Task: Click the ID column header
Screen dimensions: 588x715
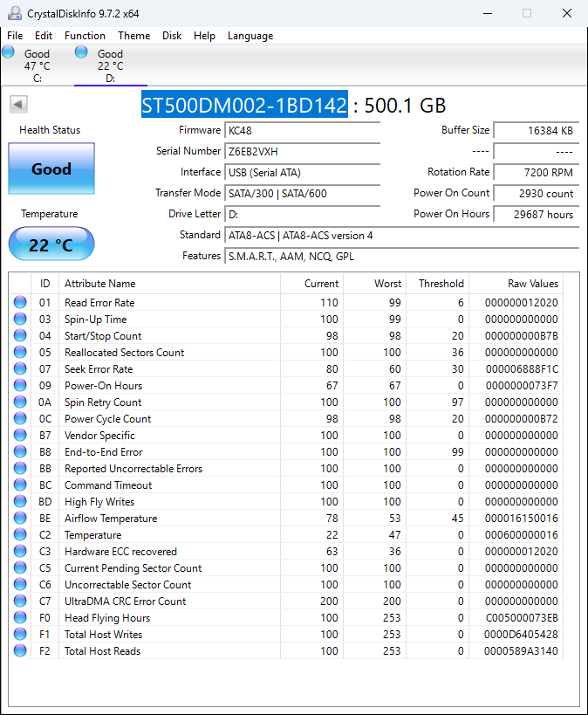Action: coord(44,284)
